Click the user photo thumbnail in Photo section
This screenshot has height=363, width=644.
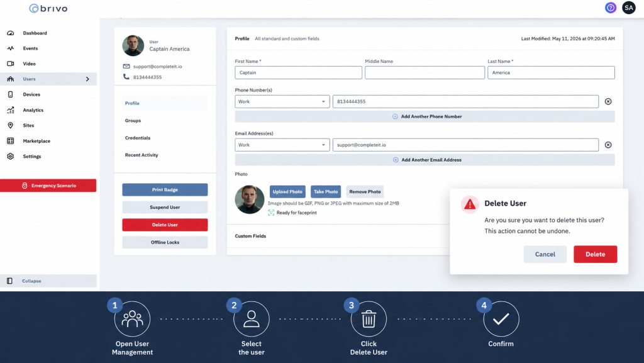(x=249, y=199)
